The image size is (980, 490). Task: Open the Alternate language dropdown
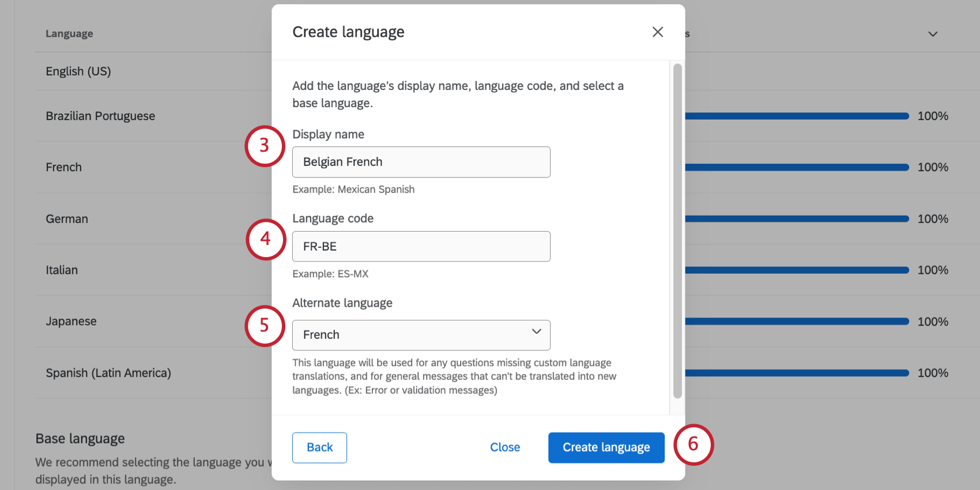(x=421, y=335)
